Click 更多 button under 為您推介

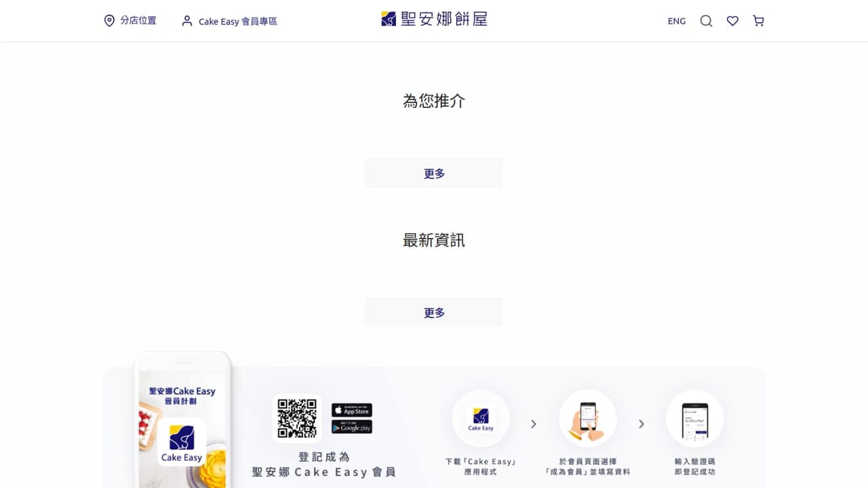[434, 174]
